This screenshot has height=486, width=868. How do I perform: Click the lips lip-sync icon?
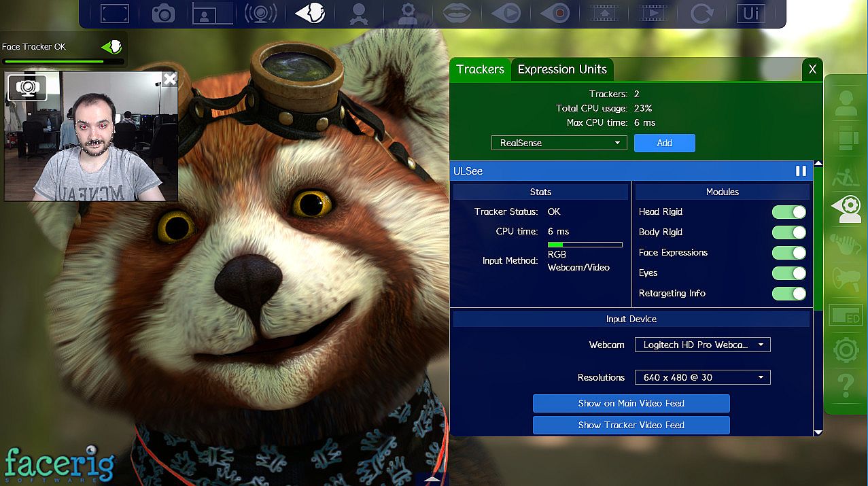(457, 13)
